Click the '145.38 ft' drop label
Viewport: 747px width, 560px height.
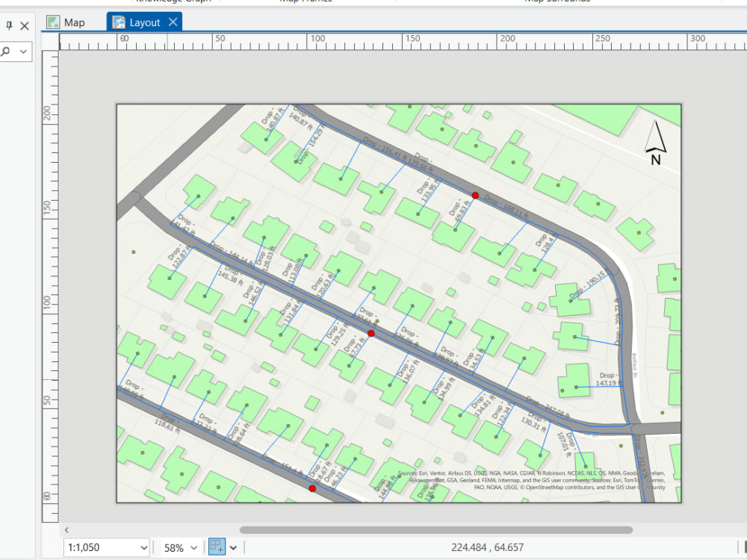click(x=230, y=279)
